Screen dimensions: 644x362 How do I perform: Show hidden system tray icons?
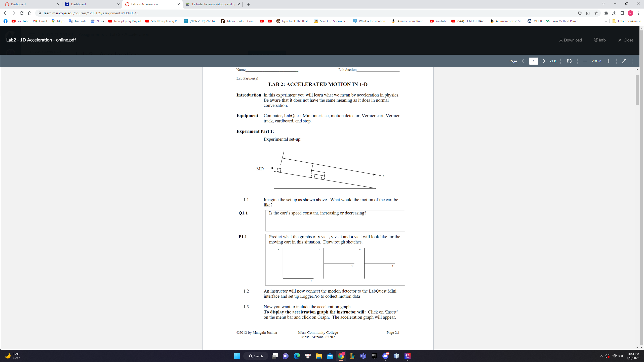tap(601, 356)
